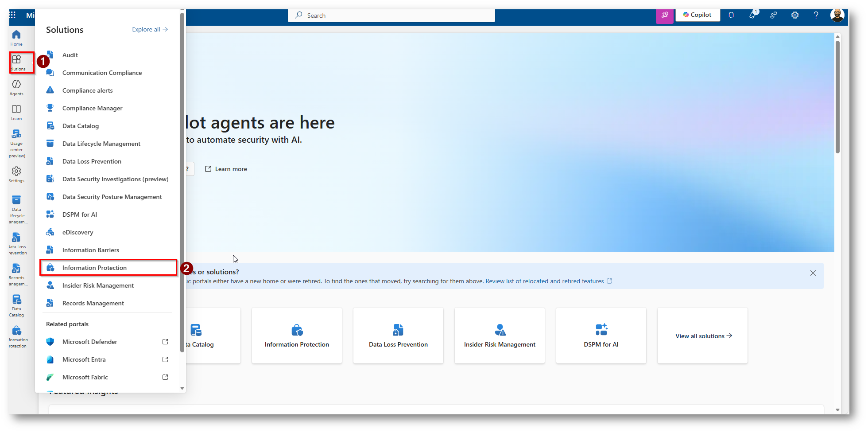Click the View all solutions card

[x=702, y=335]
